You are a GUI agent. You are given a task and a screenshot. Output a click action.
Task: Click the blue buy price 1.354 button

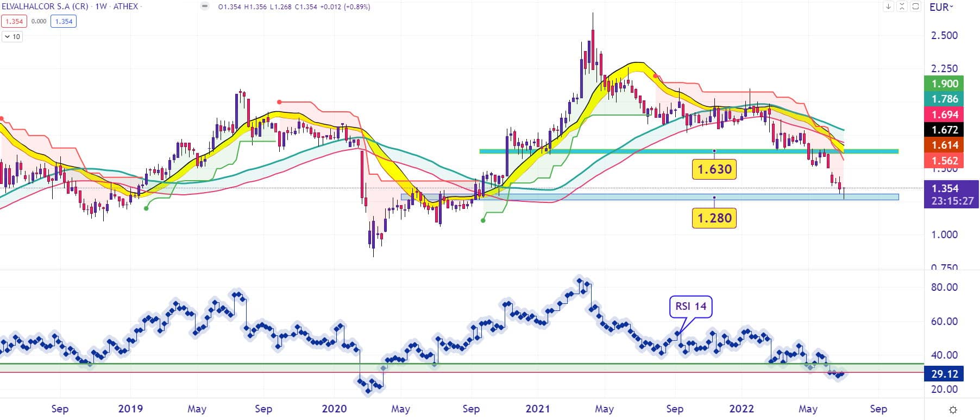[x=64, y=21]
